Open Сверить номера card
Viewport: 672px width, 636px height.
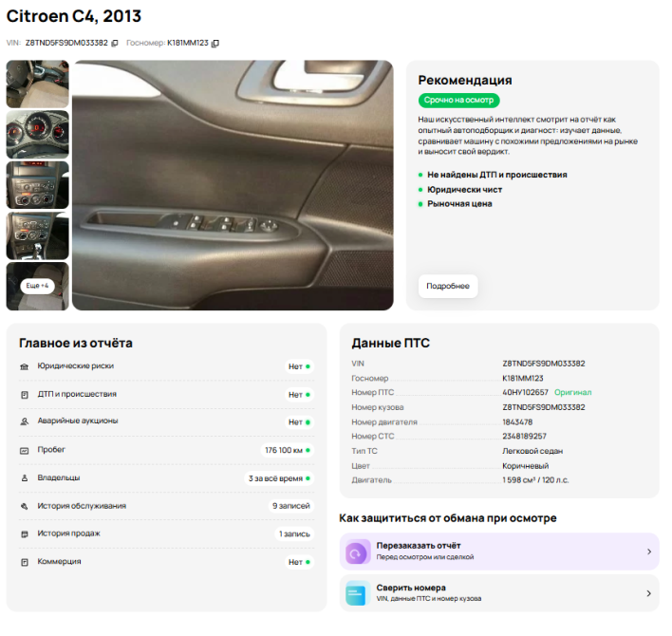[x=499, y=593]
